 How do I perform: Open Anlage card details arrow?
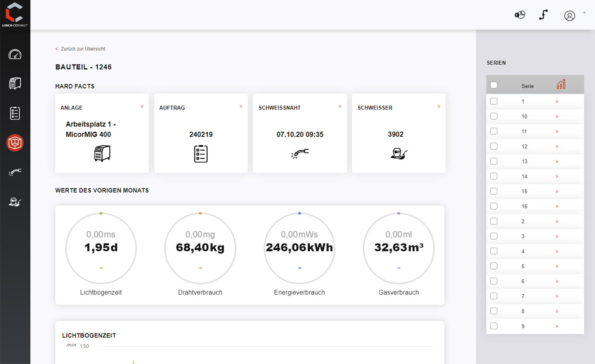[142, 106]
